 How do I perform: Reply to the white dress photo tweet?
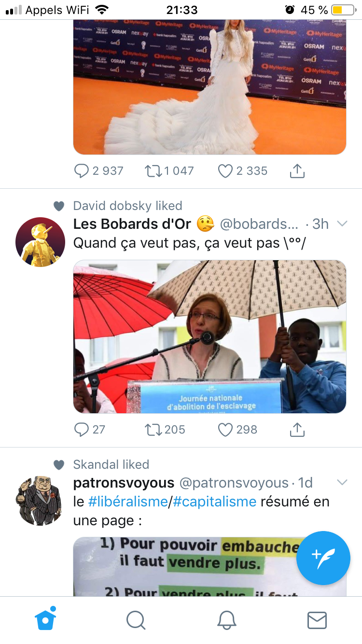(x=82, y=171)
